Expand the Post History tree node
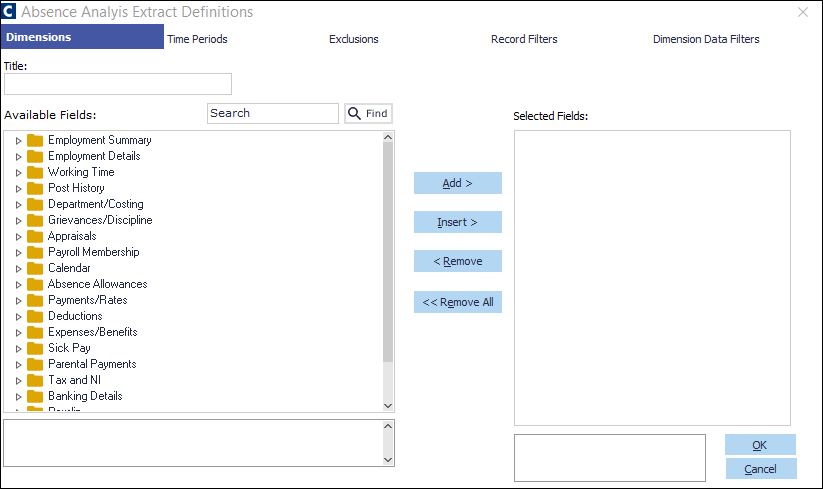 pos(18,189)
